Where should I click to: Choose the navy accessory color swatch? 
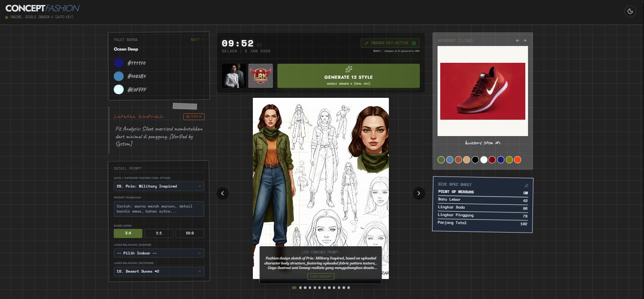tap(501, 160)
